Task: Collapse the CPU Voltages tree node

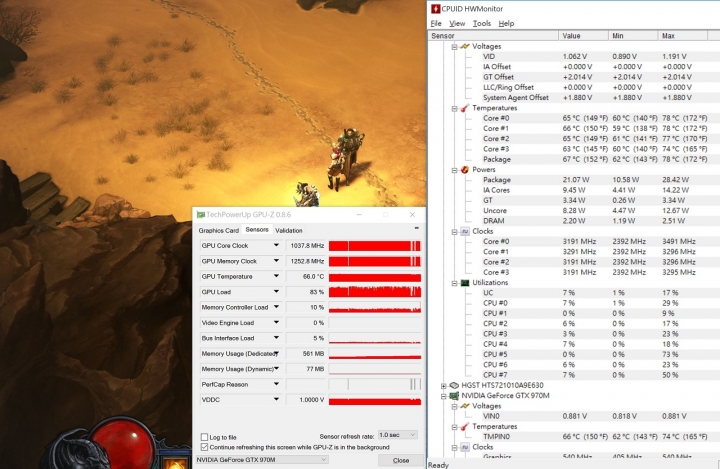Action: coord(454,47)
